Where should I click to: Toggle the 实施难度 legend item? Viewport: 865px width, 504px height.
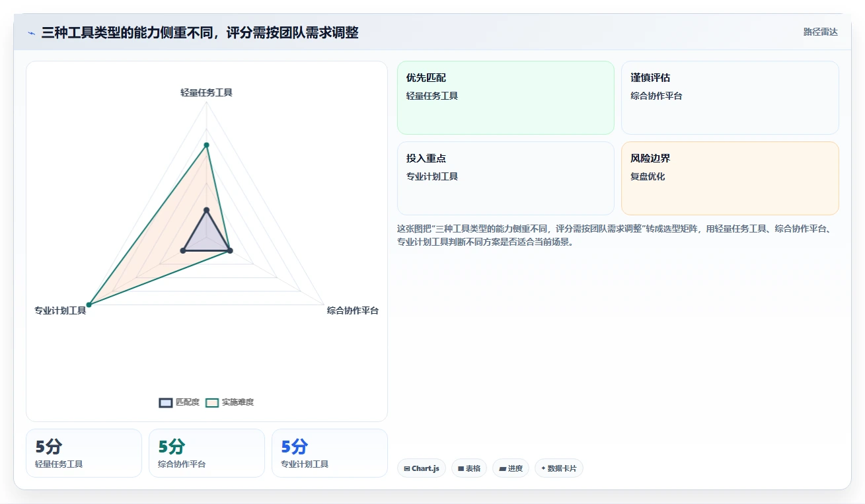[x=229, y=402]
